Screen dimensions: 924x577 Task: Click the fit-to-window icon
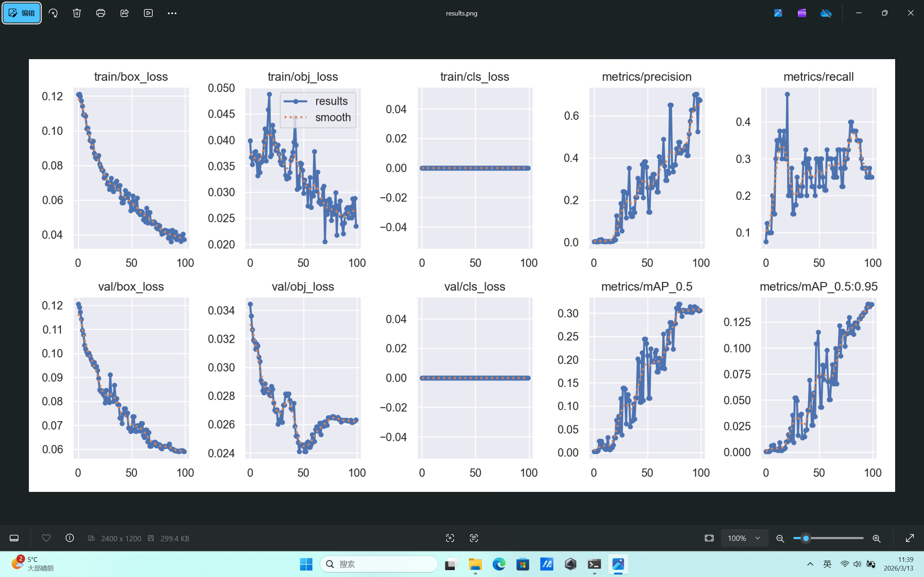(709, 538)
